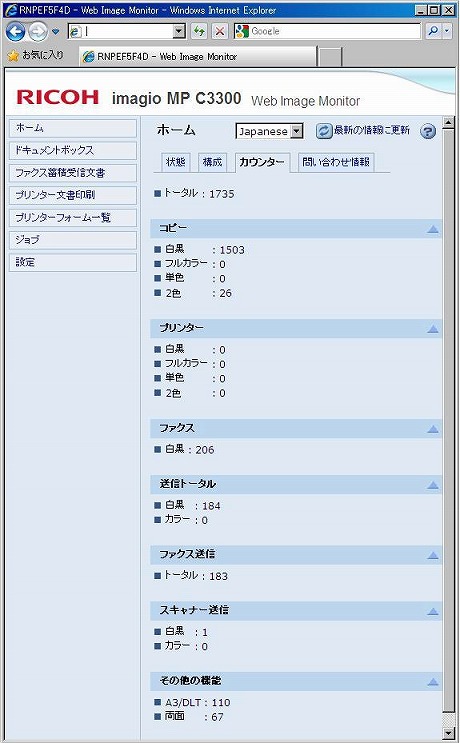Collapse the ファクス section triangle
This screenshot has height=743, width=460.
point(433,429)
